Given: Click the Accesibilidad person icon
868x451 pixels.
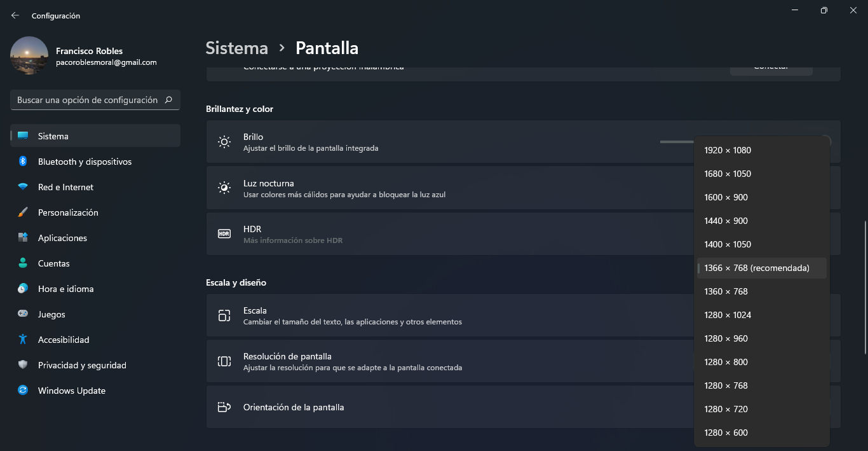Looking at the screenshot, I should [23, 340].
